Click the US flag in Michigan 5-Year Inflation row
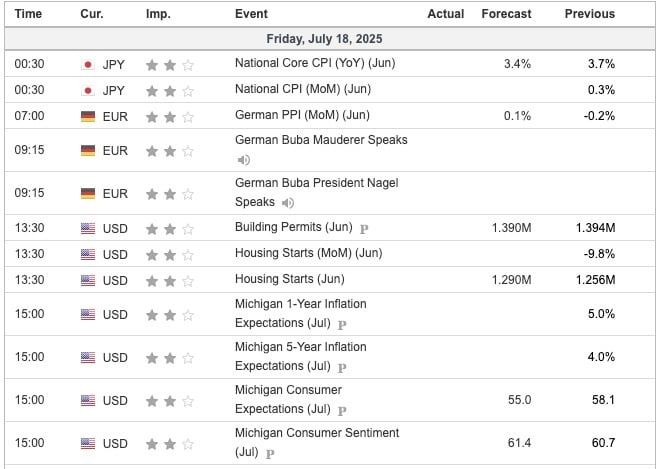Screen dimensions: 658x469 [88, 358]
